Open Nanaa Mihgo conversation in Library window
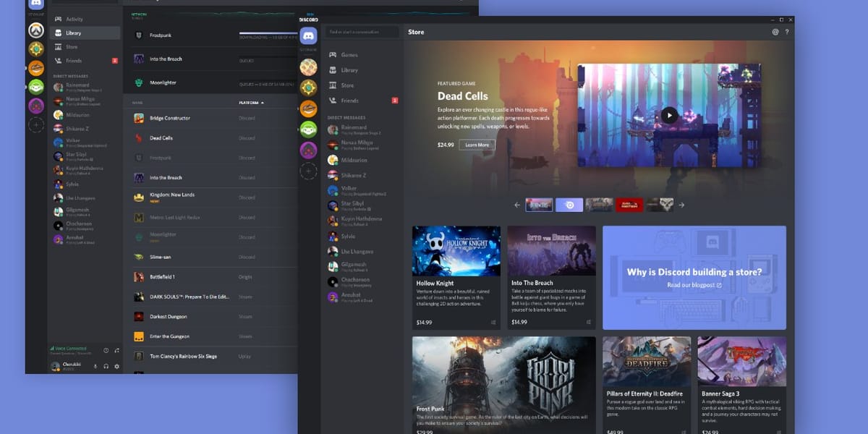This screenshot has width=868, height=434. point(85,101)
